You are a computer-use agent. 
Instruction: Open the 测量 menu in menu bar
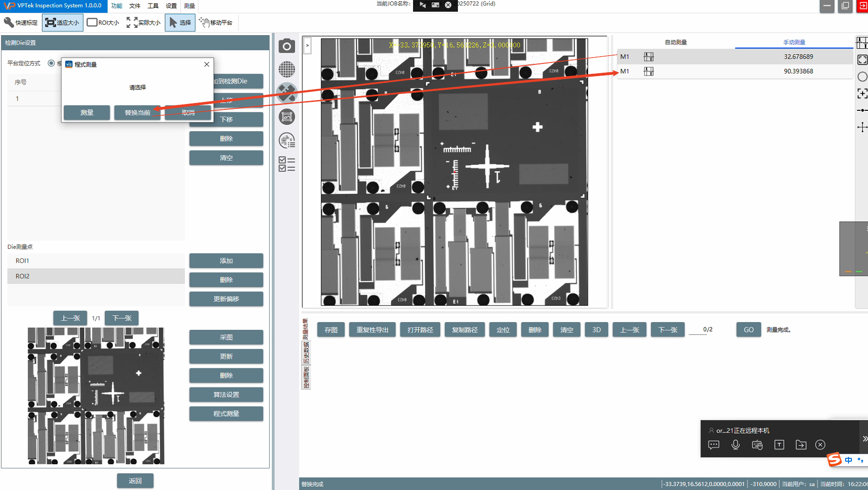coord(189,6)
